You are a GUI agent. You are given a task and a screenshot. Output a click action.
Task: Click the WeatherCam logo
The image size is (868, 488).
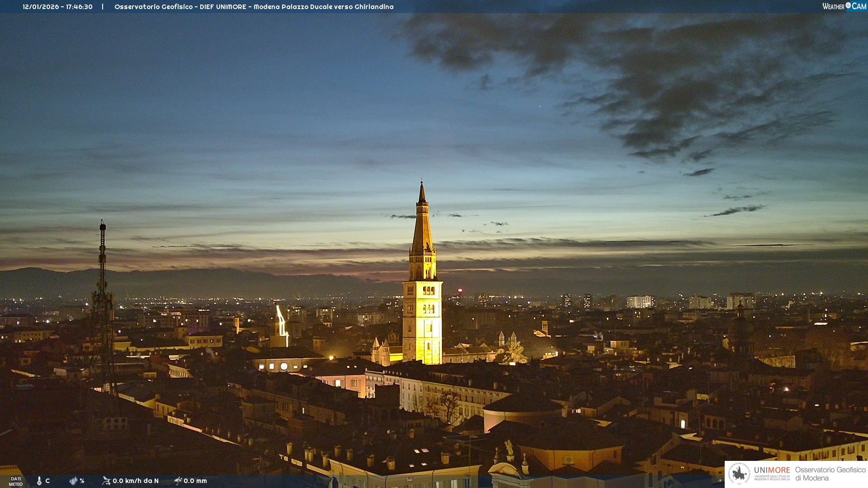(844, 6)
